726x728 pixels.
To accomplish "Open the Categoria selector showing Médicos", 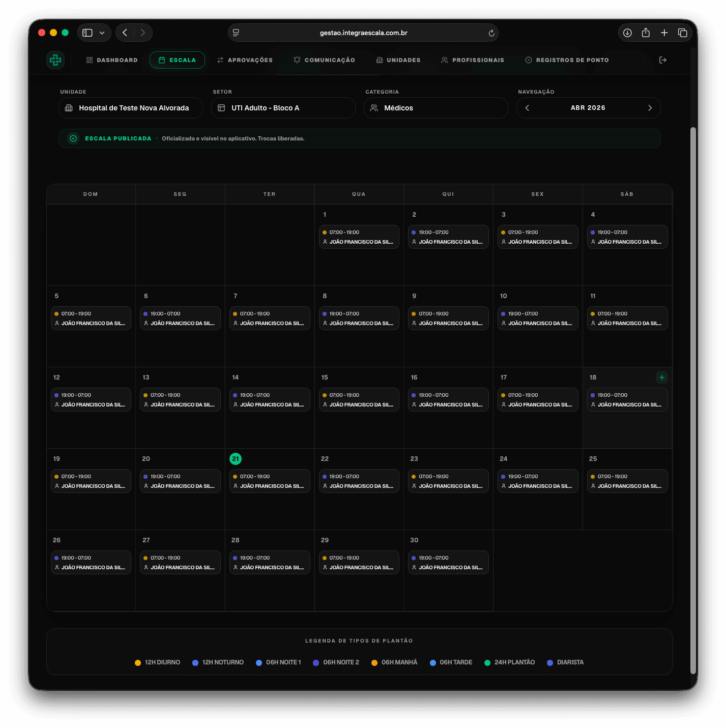I will coord(435,108).
